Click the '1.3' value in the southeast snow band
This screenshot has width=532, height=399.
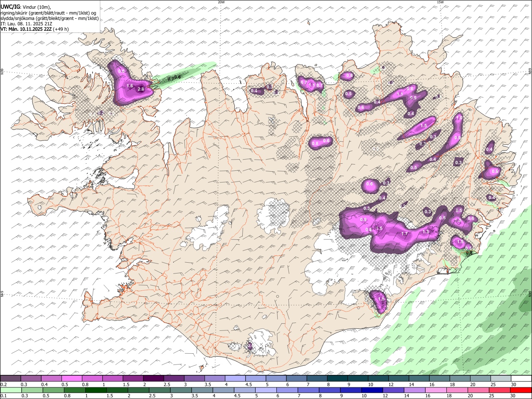point(426,232)
